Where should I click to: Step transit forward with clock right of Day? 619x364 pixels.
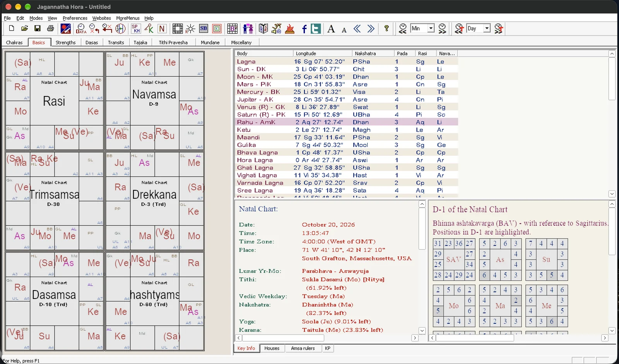coord(499,28)
